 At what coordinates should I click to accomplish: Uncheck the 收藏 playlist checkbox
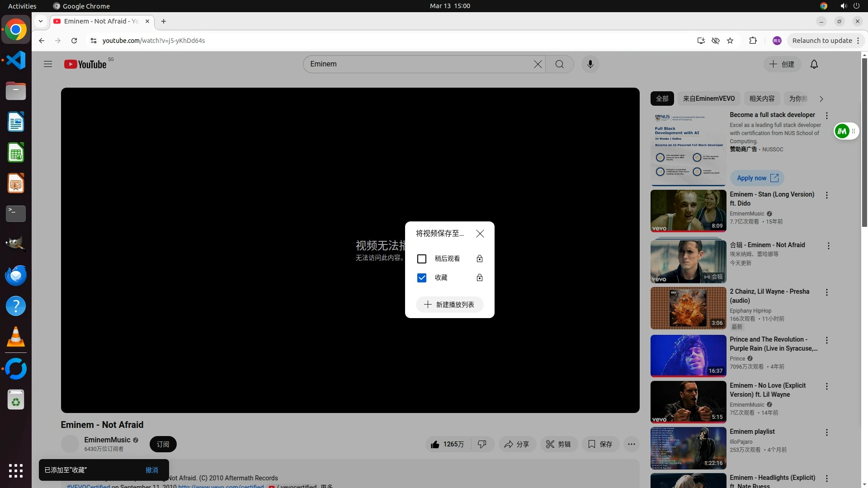click(421, 278)
